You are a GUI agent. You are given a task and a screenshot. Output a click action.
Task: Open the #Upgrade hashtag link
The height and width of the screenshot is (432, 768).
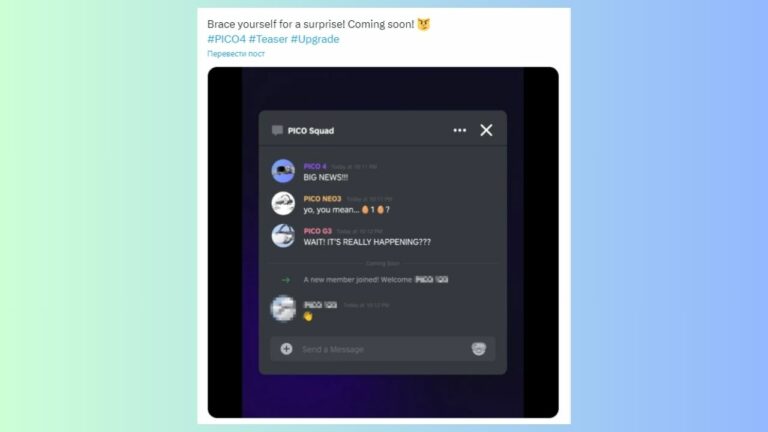coord(315,39)
